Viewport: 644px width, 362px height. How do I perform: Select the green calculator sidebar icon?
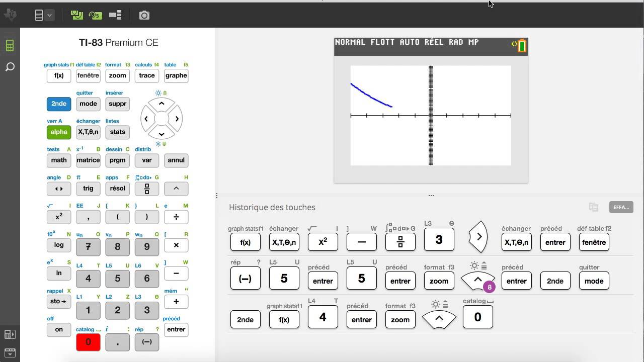pos(10,46)
